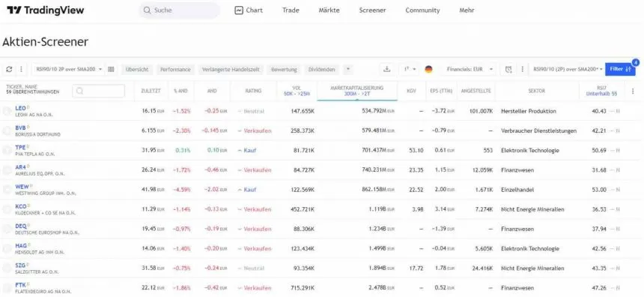Screen dimensions: 644x297
Task: Select the Bewertung tab
Action: click(x=284, y=70)
